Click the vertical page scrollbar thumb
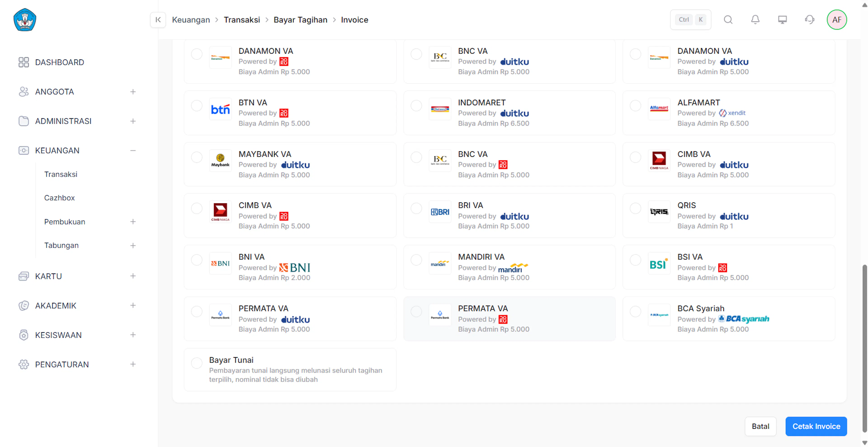868x447 pixels. 865,348
